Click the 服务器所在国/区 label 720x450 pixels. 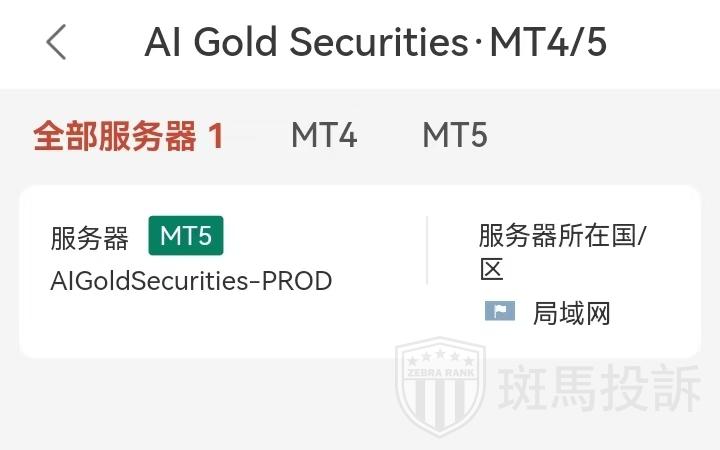click(563, 237)
